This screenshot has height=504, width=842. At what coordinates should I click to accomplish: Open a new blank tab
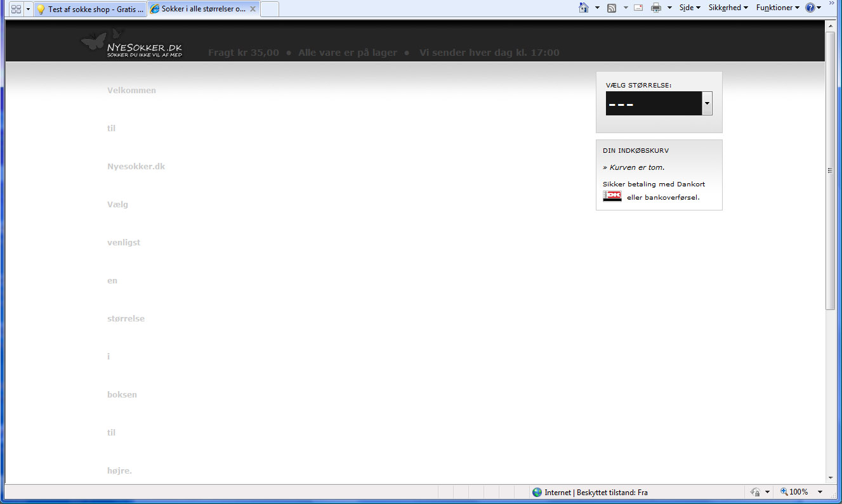(269, 10)
